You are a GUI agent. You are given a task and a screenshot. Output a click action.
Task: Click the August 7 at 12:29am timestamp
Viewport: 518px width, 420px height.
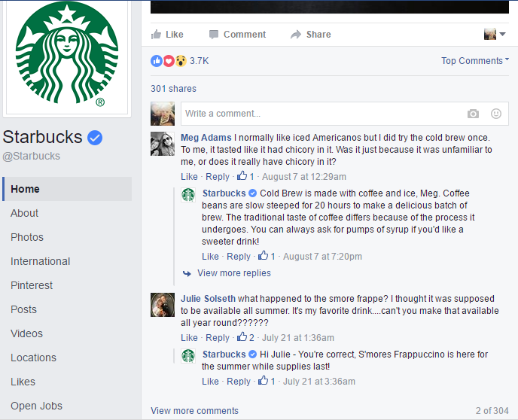tap(304, 177)
